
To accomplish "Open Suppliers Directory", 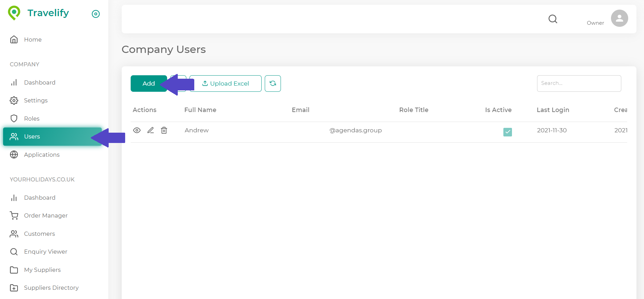I will pyautogui.click(x=51, y=288).
